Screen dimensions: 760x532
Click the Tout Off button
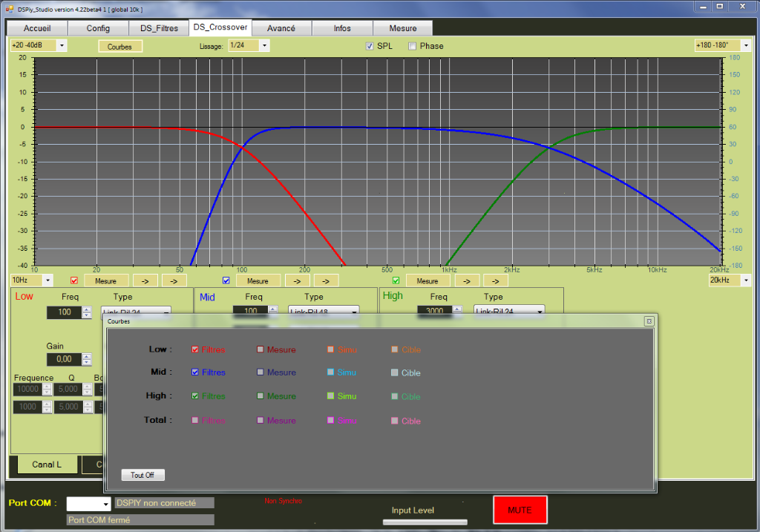(x=142, y=475)
